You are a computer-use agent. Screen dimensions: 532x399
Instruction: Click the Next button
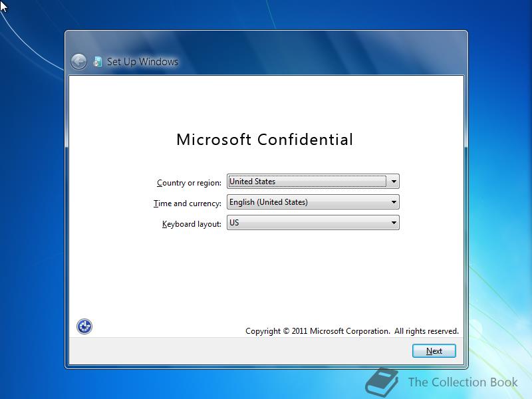click(434, 351)
